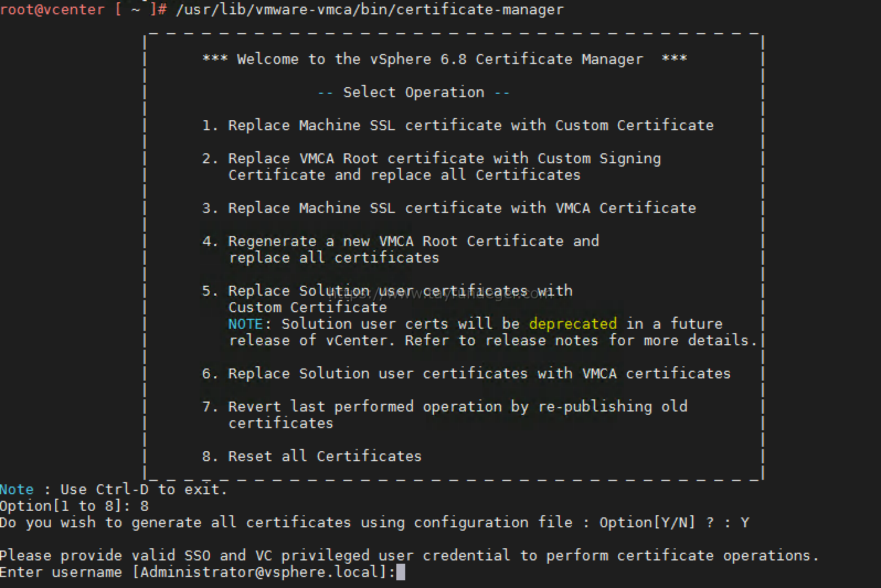Image resolution: width=881 pixels, height=588 pixels.
Task: Click the 'Option[1 to 8]: 8' line
Action: (75, 506)
